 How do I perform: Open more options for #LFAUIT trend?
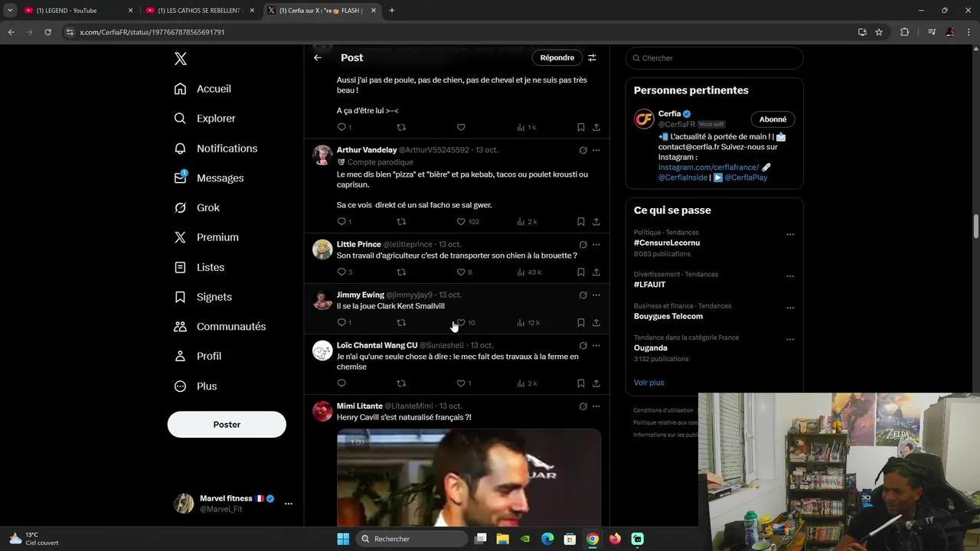(790, 276)
